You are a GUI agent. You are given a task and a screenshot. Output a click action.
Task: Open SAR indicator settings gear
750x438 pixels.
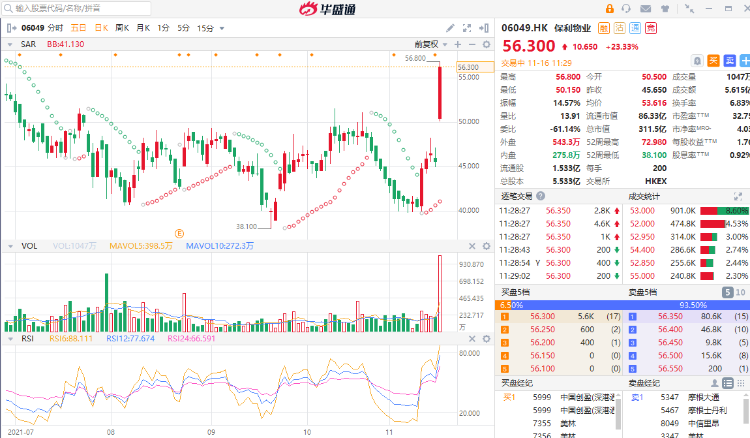click(x=486, y=44)
